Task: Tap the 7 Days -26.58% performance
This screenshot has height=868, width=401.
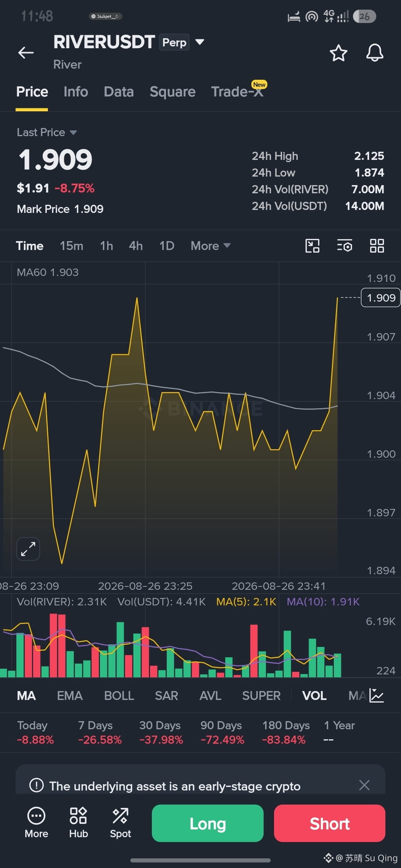Action: (x=100, y=732)
